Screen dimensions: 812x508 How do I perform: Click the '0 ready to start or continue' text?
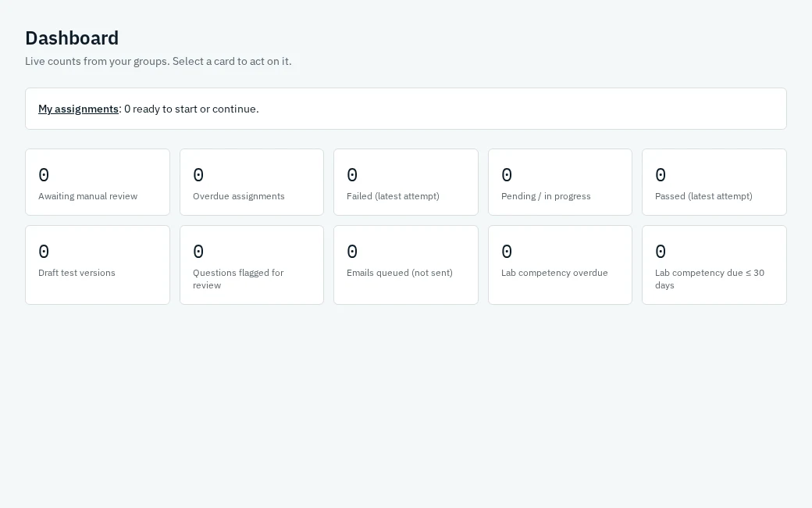pyautogui.click(x=191, y=109)
